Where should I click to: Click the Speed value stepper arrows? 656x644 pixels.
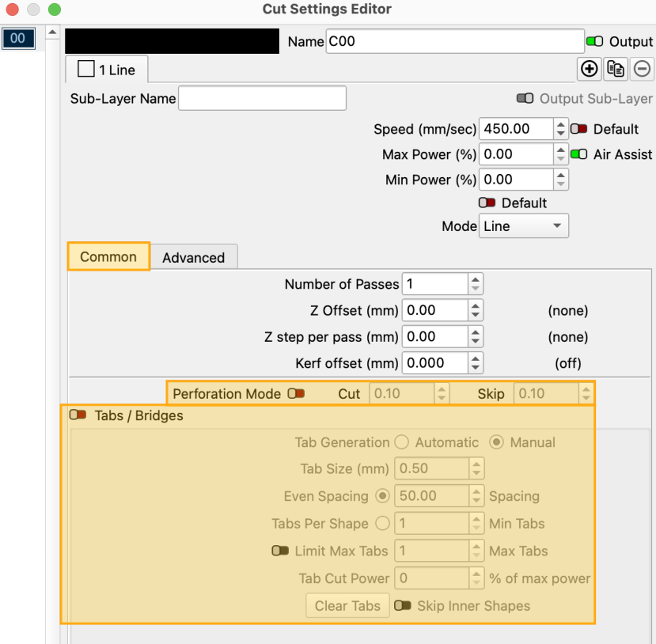click(560, 129)
